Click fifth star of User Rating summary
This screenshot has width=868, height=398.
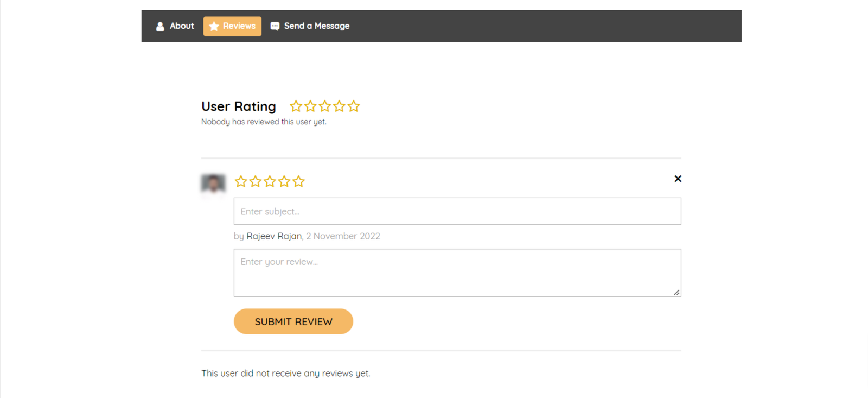354,106
